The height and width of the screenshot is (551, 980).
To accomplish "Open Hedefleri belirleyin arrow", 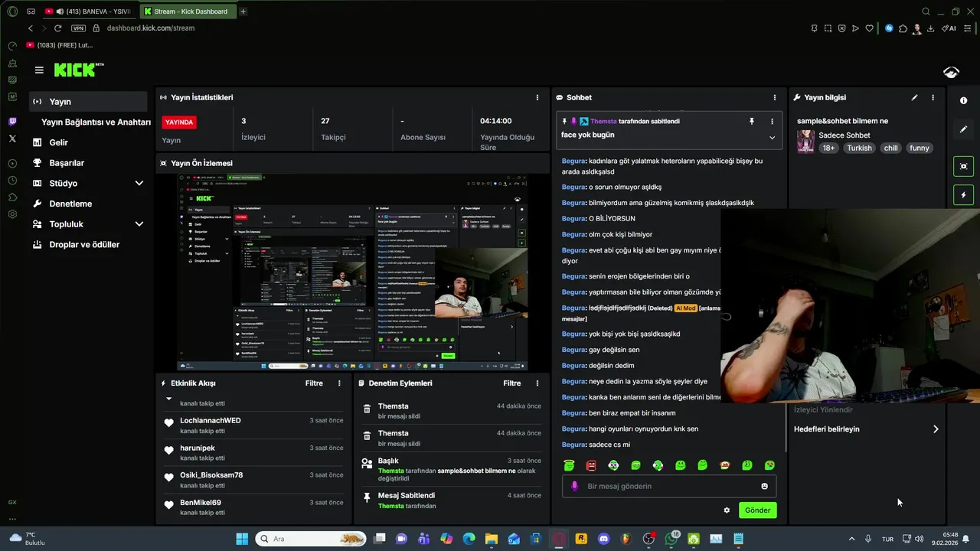I will (x=936, y=429).
